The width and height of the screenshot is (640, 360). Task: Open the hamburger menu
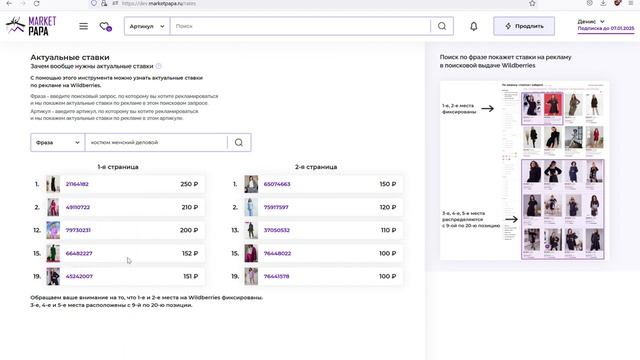point(83,26)
